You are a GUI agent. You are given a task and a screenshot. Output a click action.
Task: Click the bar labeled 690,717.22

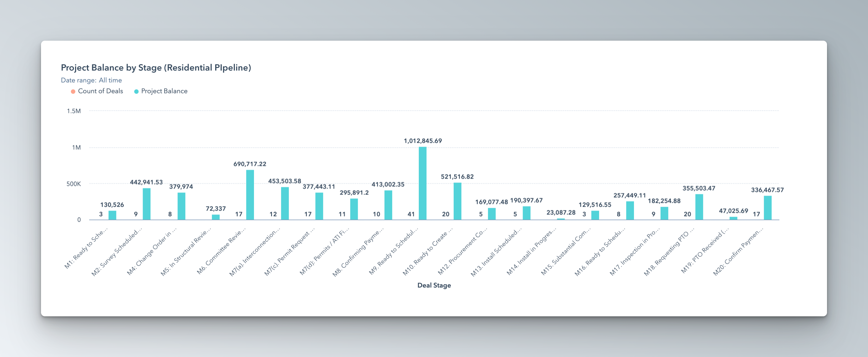coord(250,195)
